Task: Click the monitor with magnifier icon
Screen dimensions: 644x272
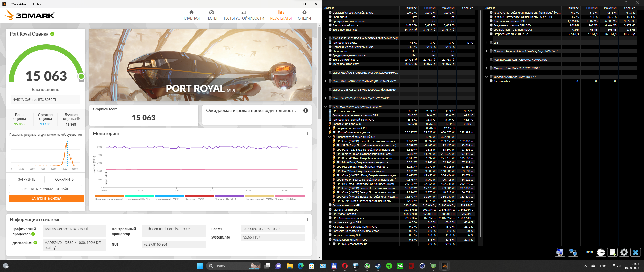Action: pyautogui.click(x=560, y=252)
